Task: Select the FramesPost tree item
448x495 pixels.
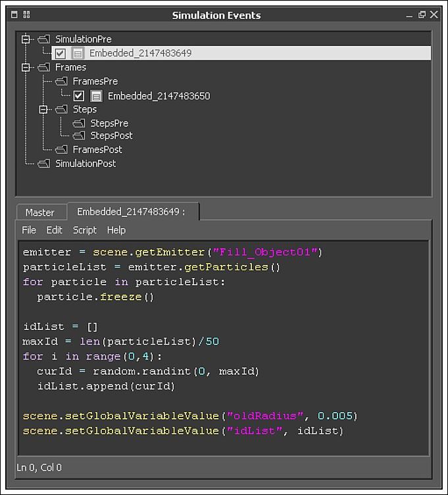Action: (97, 150)
